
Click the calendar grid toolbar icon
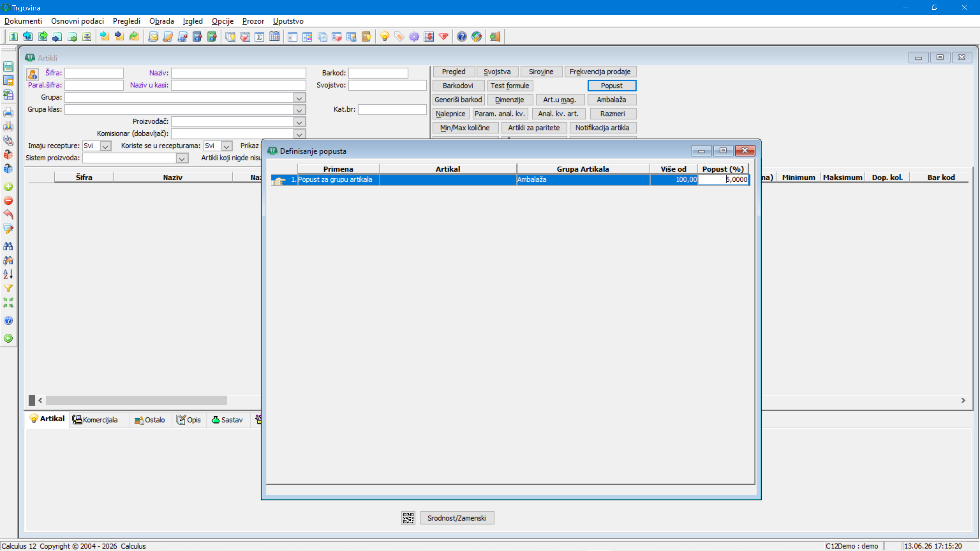tap(274, 36)
